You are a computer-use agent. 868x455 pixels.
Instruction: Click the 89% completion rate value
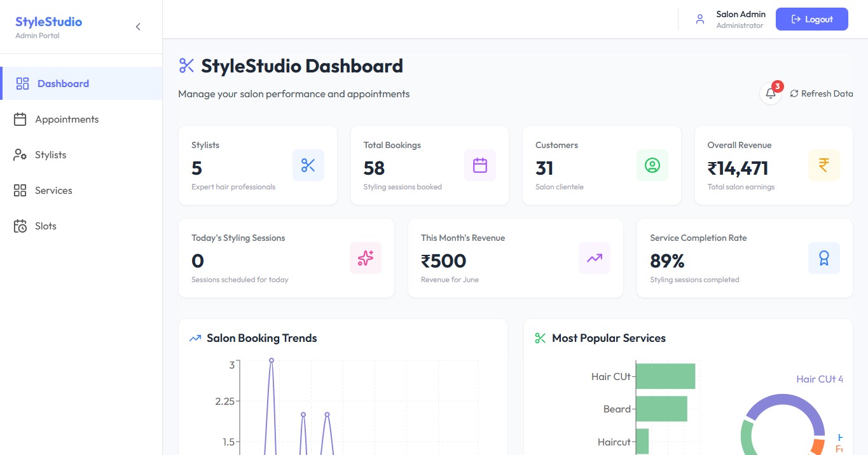[667, 261]
